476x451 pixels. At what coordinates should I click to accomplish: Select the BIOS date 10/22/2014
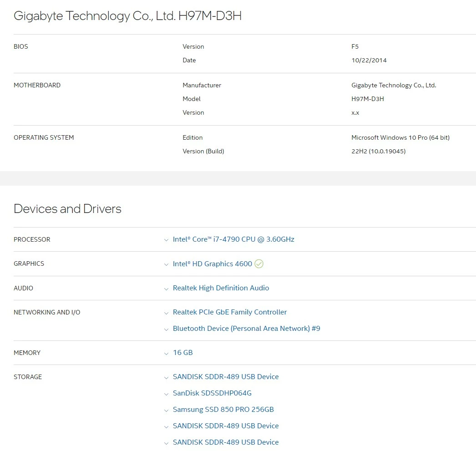pyautogui.click(x=369, y=60)
